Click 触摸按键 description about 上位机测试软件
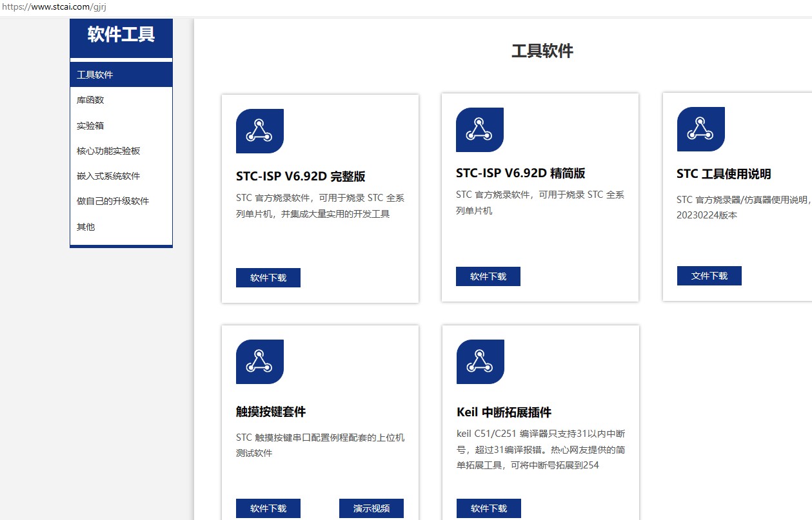 pos(320,445)
